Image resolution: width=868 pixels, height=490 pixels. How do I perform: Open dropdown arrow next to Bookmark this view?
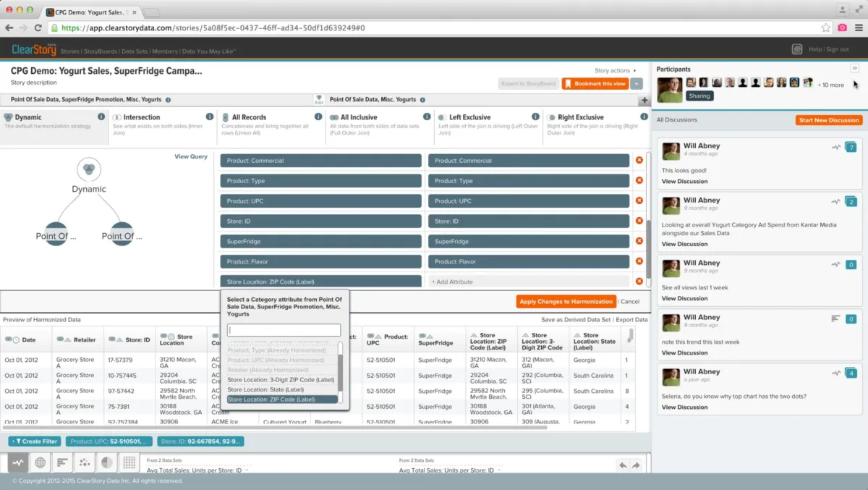(x=637, y=84)
